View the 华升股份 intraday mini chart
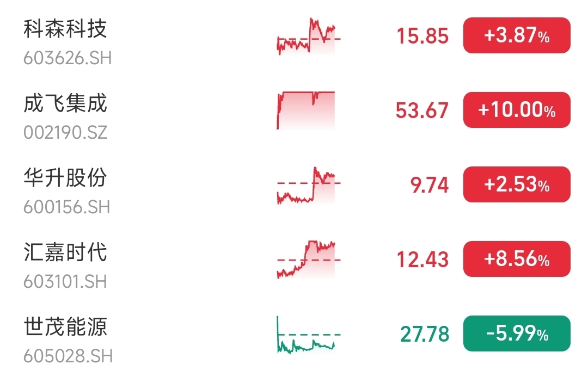 [x=309, y=185]
